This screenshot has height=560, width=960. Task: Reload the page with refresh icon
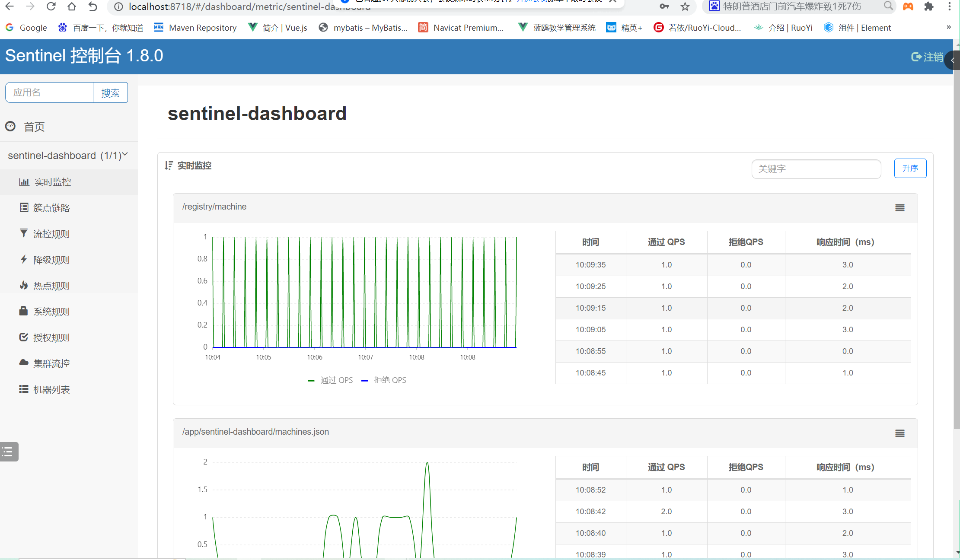click(x=51, y=6)
